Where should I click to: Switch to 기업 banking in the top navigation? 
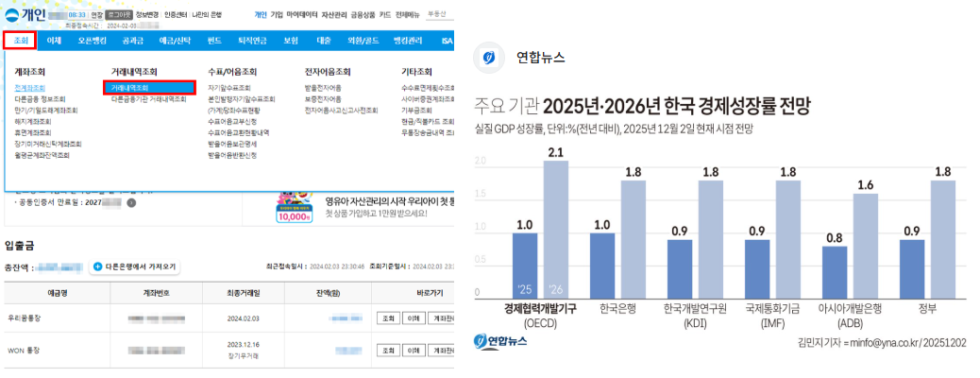point(277,14)
